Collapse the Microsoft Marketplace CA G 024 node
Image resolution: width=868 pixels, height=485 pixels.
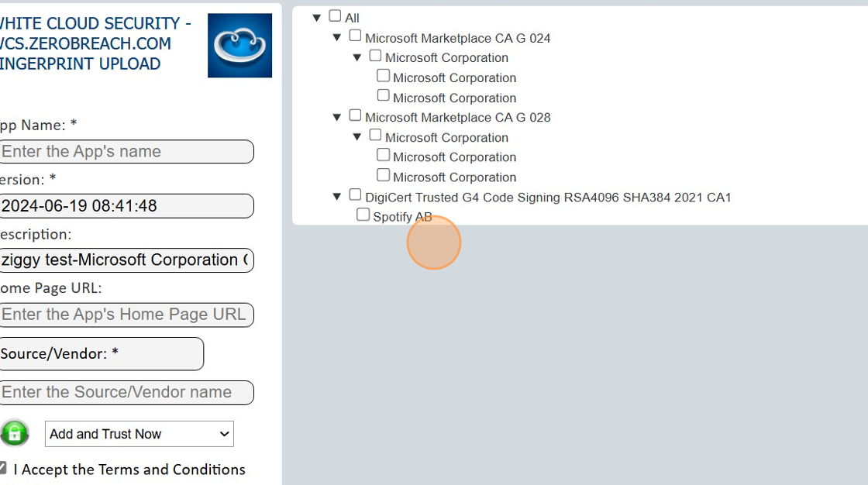pyautogui.click(x=336, y=37)
